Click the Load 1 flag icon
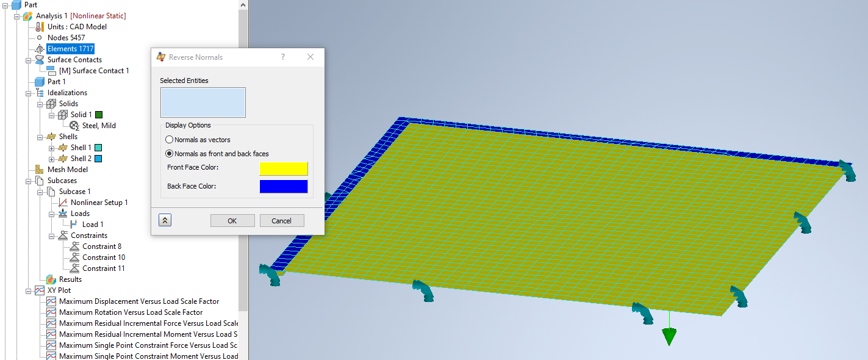This screenshot has height=360, width=868. (74, 225)
